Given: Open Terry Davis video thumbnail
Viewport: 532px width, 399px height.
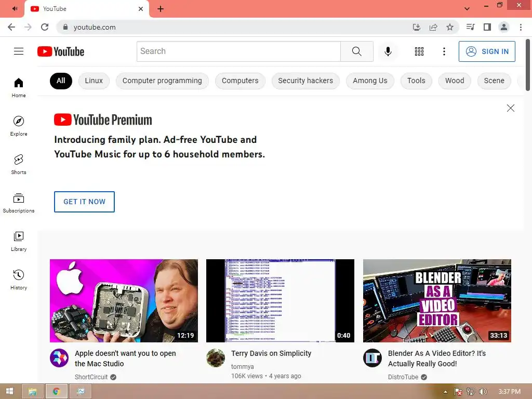Looking at the screenshot, I should [x=280, y=301].
